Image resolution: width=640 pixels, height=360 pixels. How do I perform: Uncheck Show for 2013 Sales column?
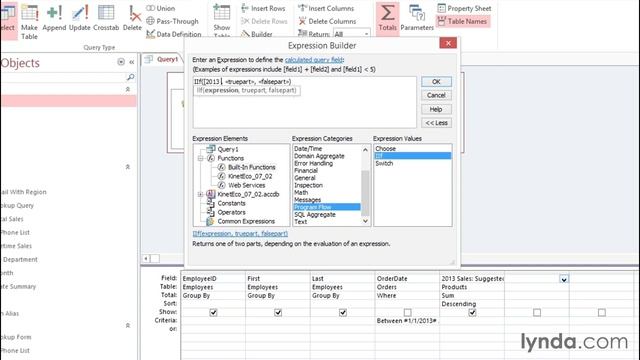472,312
